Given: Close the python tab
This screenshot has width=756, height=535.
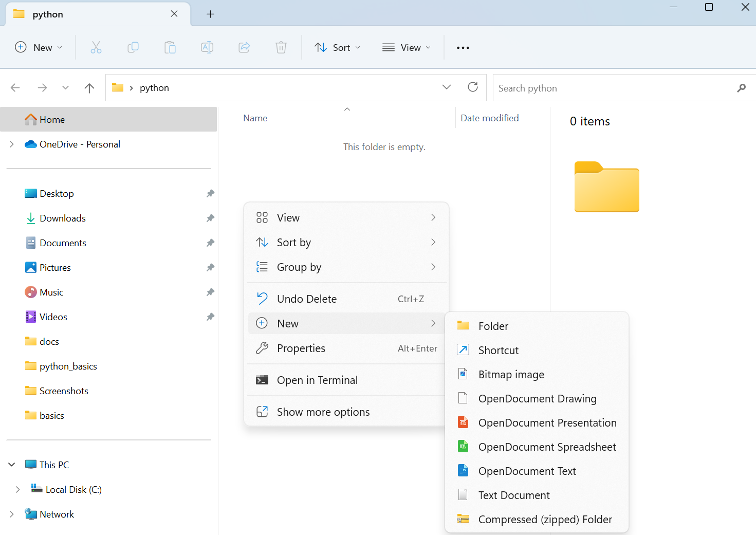Looking at the screenshot, I should pos(174,14).
